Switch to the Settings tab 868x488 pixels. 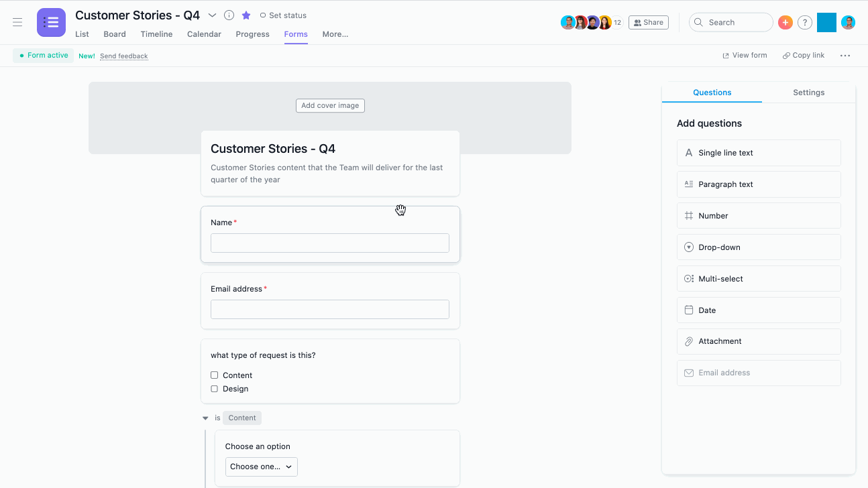click(x=808, y=93)
